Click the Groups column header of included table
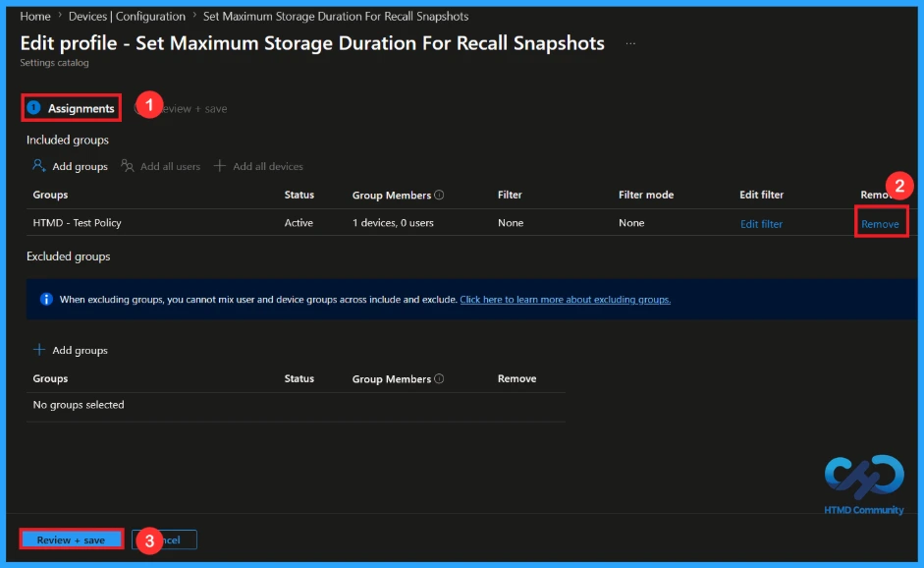Viewport: 924px width, 568px height. pos(50,195)
